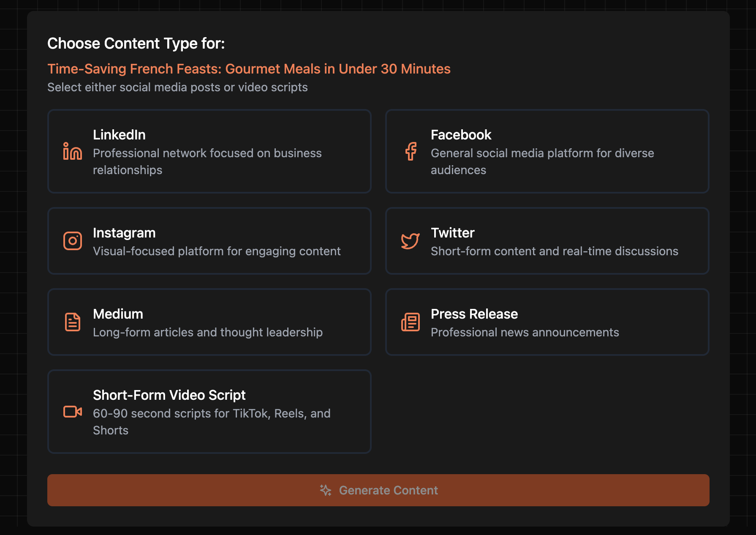Click the Press Release newspaper icon
The image size is (756, 535).
[410, 322]
